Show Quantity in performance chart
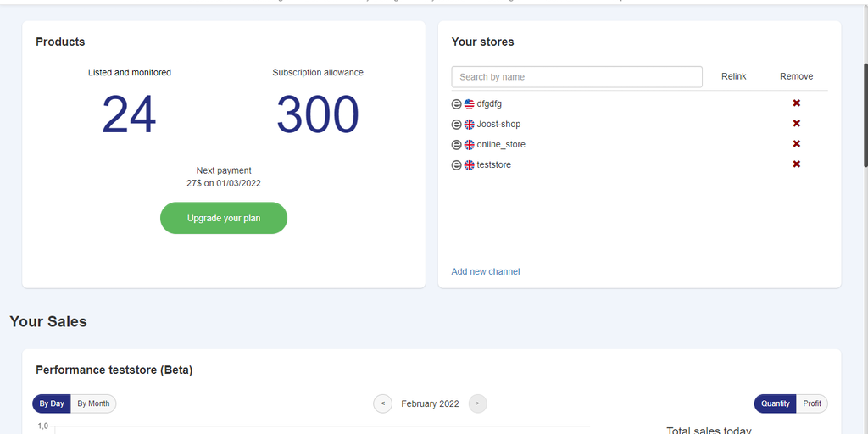This screenshot has width=868, height=434. (776, 403)
